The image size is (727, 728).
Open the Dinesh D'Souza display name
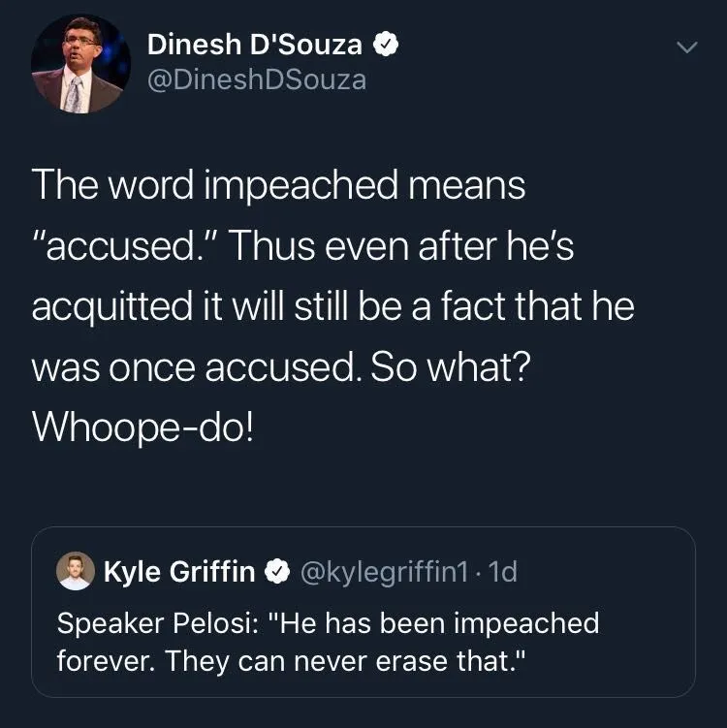pyautogui.click(x=255, y=45)
